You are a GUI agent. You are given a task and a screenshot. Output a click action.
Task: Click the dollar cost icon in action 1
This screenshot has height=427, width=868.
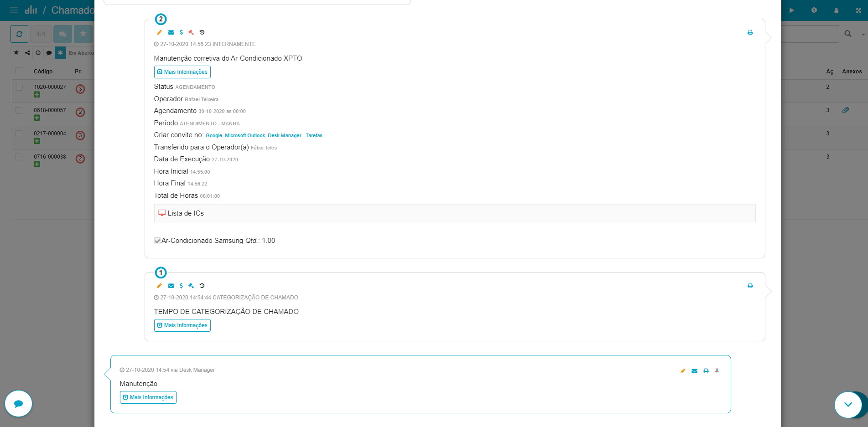click(x=181, y=286)
